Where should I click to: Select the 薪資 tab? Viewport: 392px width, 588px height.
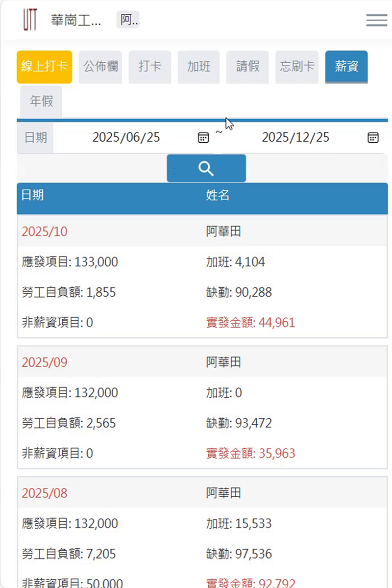[346, 67]
